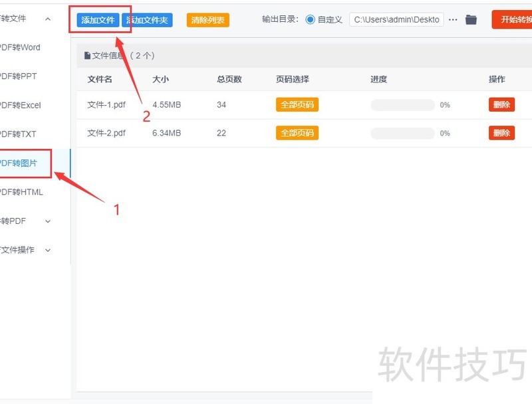Delete 文件-2.pdf with its 删除 button
The width and height of the screenshot is (532, 404).
pyautogui.click(x=501, y=133)
